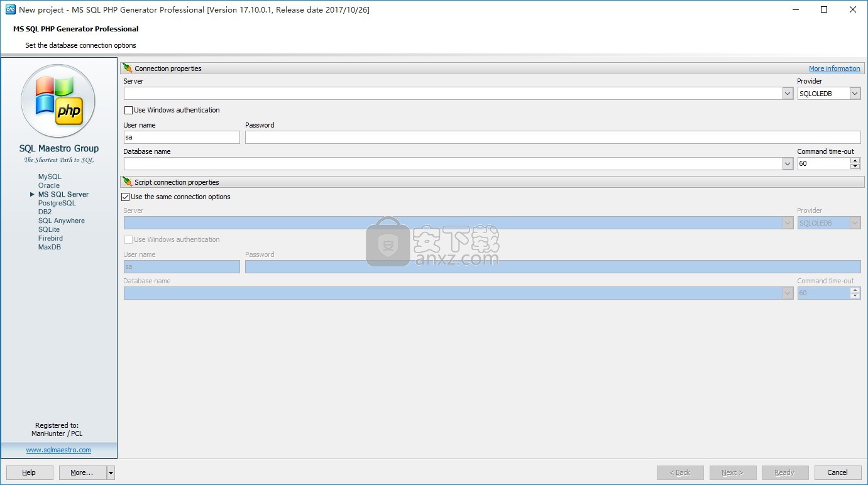
Task: Click the greyed-out script Use Windows authentication checkbox
Action: (x=129, y=240)
